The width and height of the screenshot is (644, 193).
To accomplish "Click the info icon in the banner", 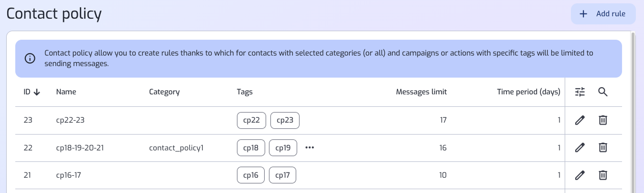I will 30,58.
